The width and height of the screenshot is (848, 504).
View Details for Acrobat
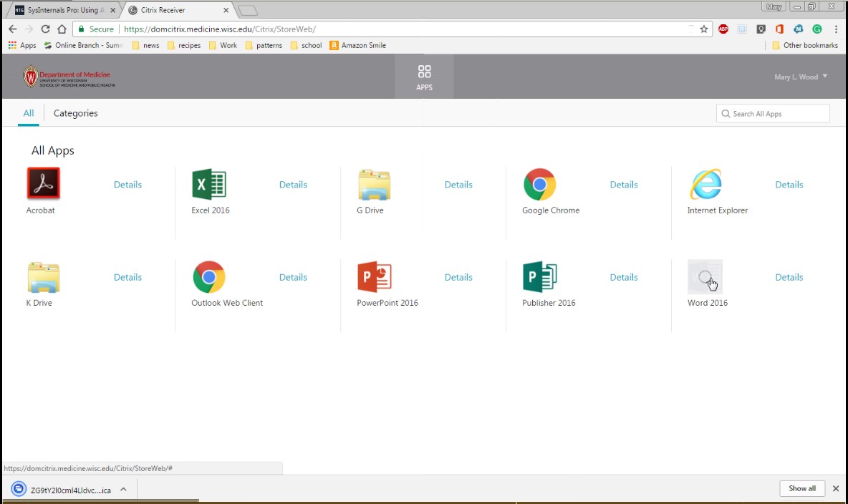pos(127,185)
